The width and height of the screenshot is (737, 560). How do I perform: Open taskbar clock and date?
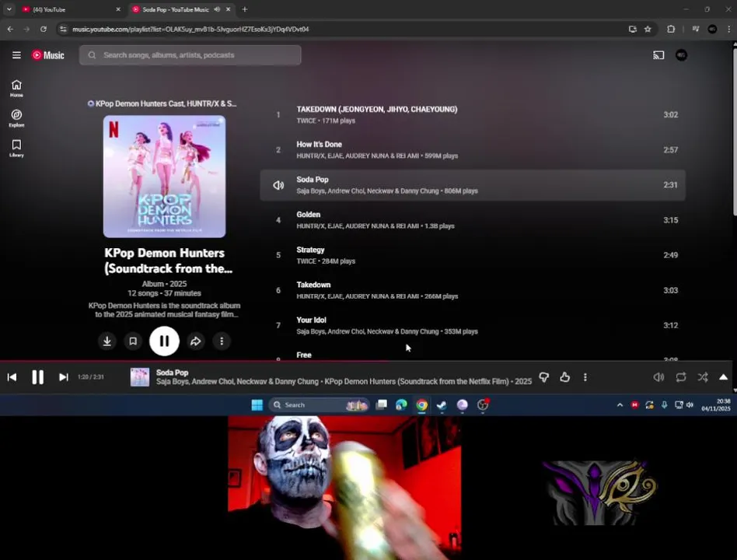[x=715, y=405]
